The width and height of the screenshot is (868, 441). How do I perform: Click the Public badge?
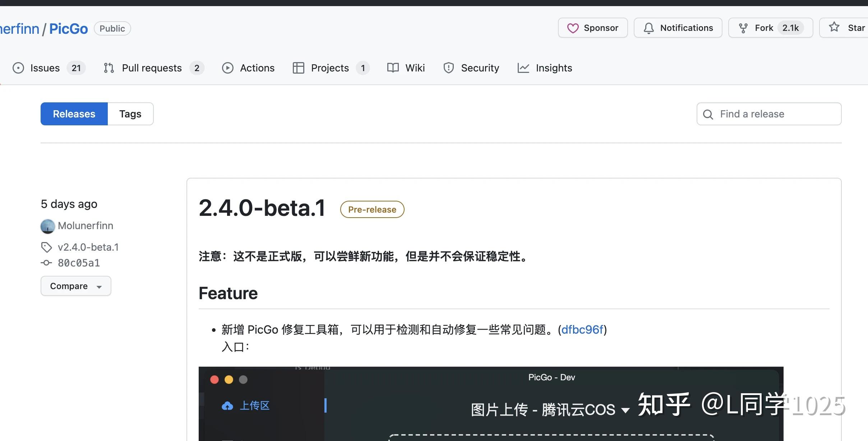(112, 28)
